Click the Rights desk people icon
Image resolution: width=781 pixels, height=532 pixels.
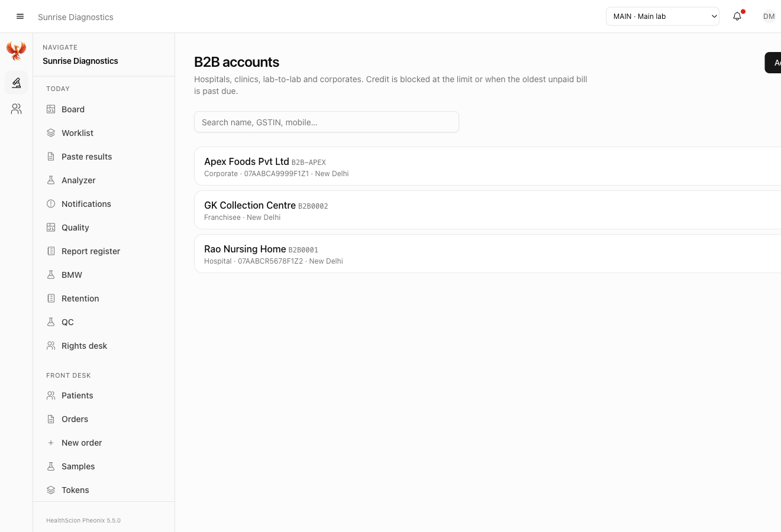[51, 346]
